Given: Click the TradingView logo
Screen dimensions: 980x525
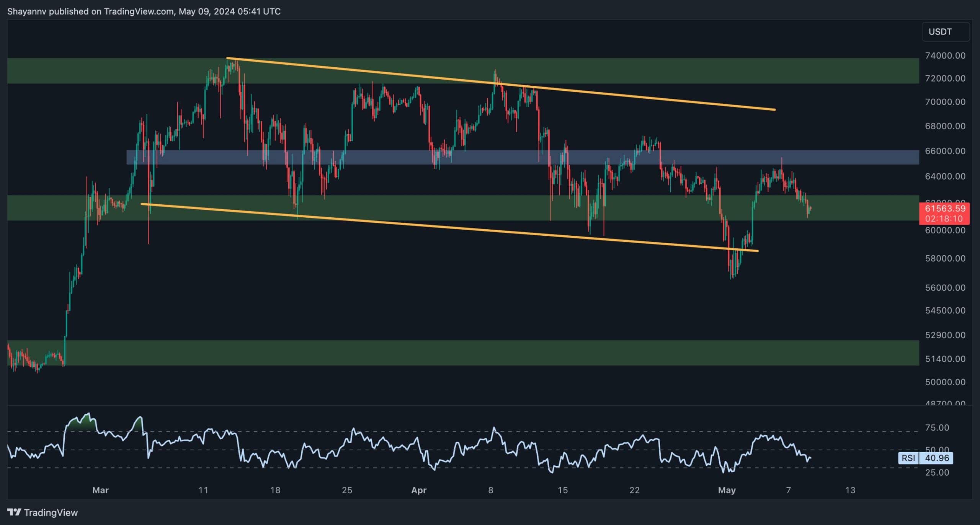Looking at the screenshot, I should [x=42, y=512].
